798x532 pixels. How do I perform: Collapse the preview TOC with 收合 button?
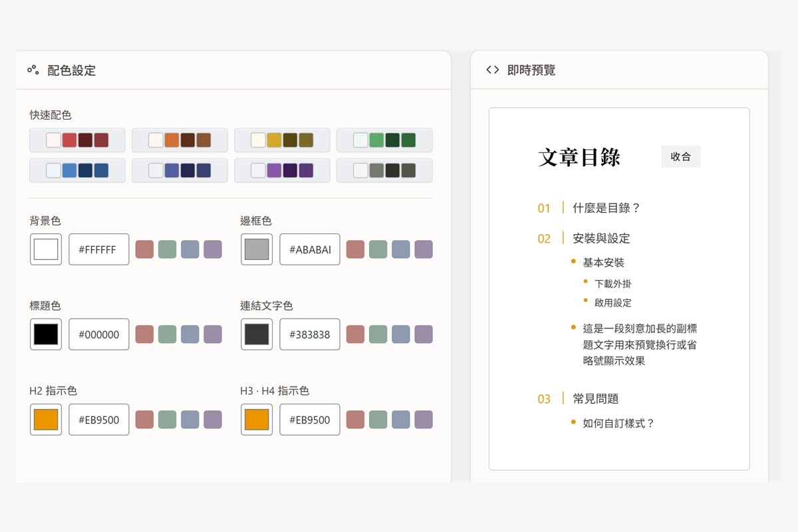681,156
